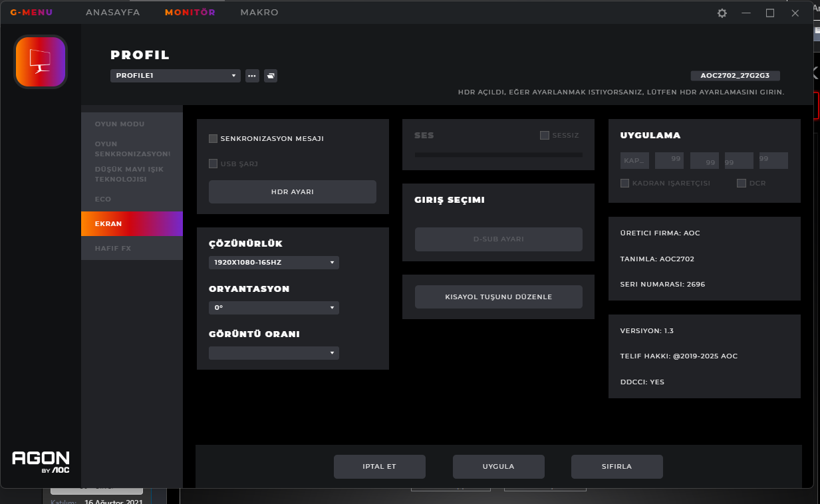
Task: Expand the Görüntü Oranı dropdown
Action: [274, 353]
